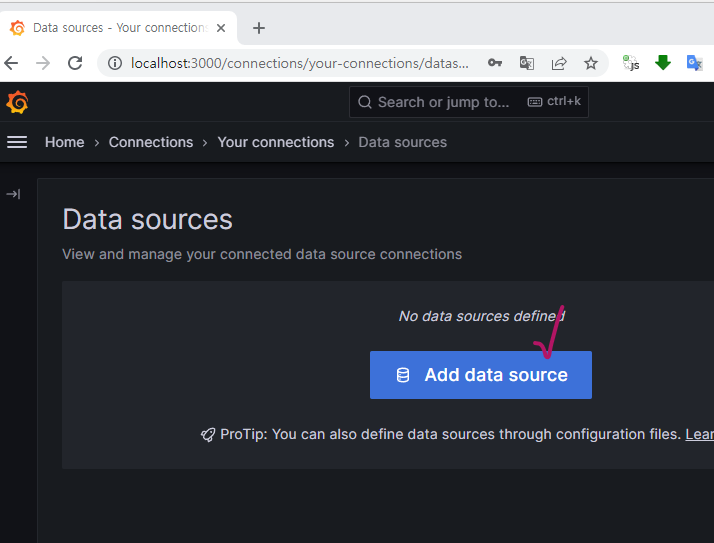Click the JS extension icon

[631, 63]
